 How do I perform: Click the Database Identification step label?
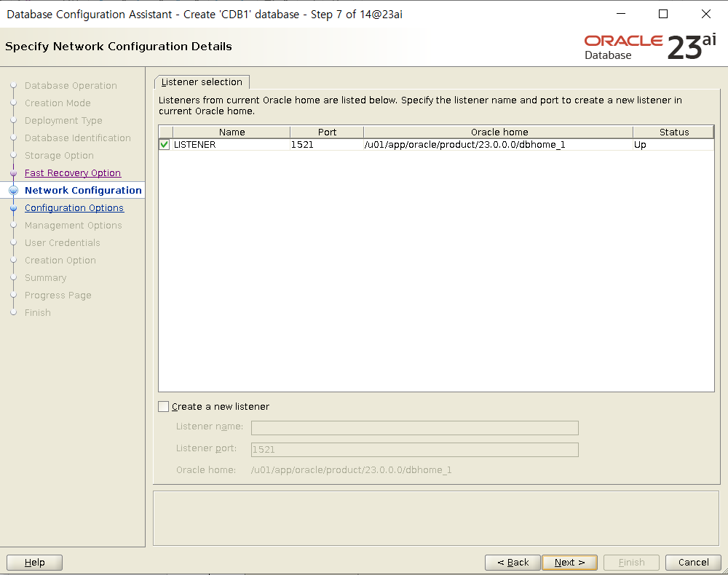pyautogui.click(x=78, y=138)
